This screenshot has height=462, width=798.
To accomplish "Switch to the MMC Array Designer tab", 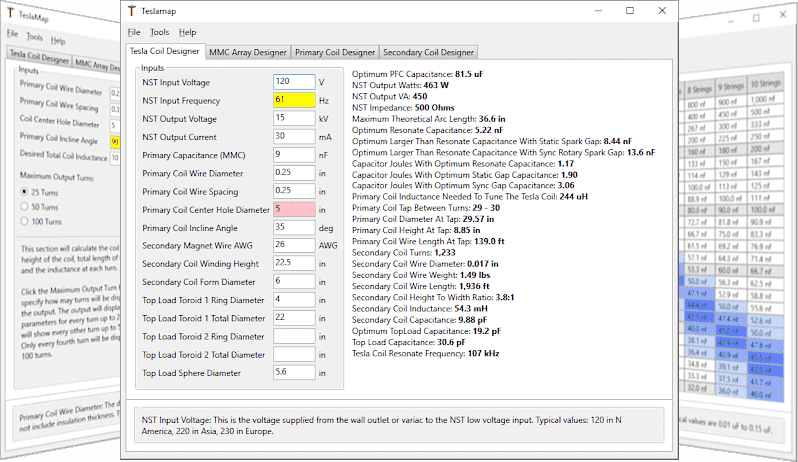I will 248,52.
